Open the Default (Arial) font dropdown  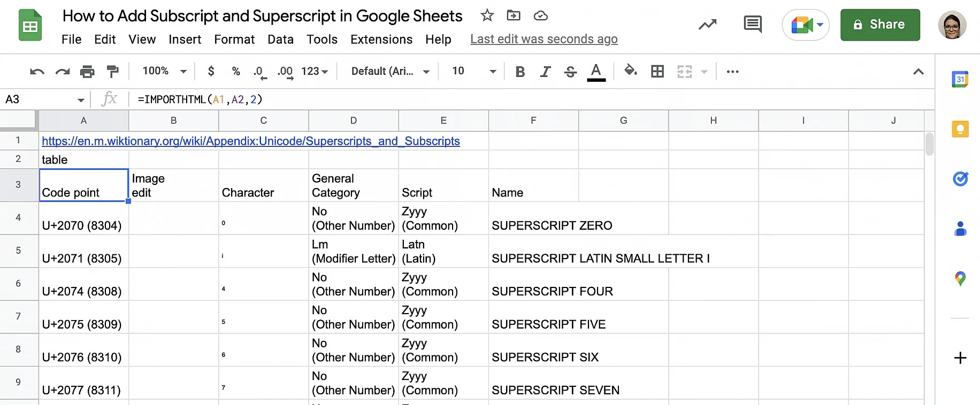391,71
